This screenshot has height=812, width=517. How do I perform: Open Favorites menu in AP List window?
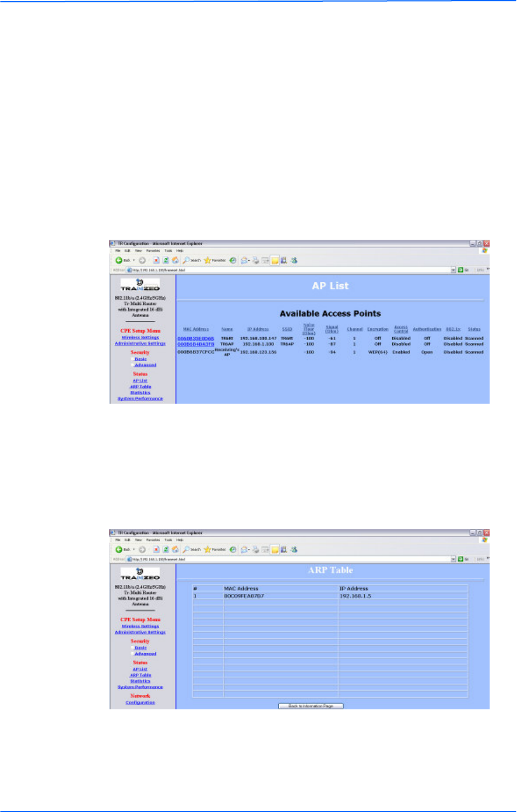(x=153, y=250)
